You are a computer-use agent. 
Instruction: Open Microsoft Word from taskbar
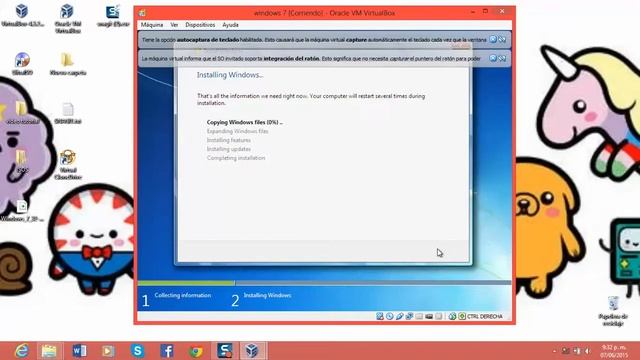pyautogui.click(x=79, y=351)
